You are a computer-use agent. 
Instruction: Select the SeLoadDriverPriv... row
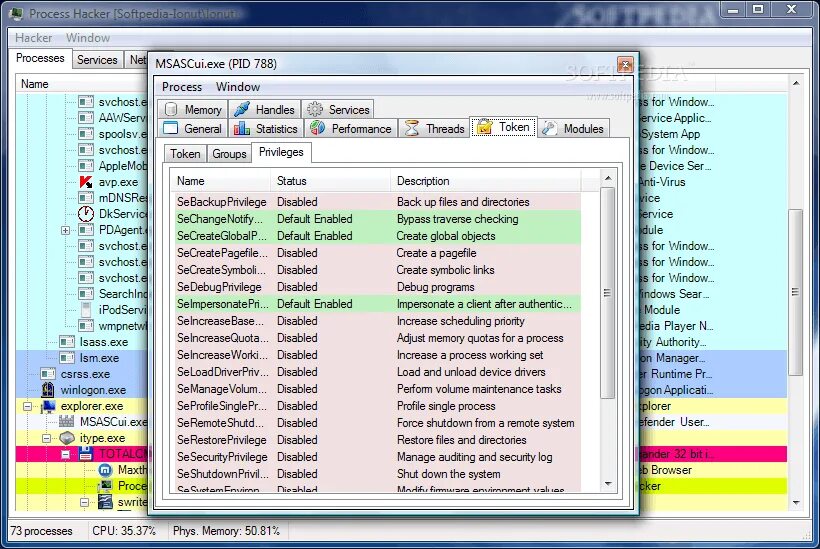point(378,372)
